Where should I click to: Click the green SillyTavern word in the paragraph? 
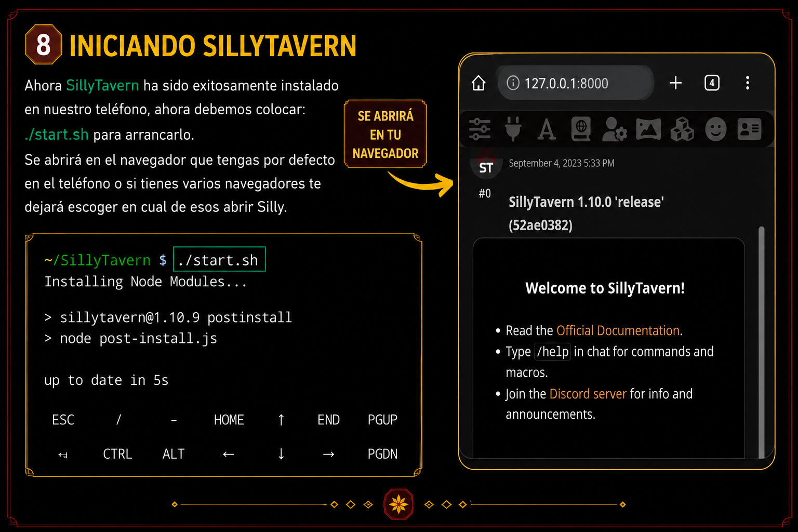102,85
